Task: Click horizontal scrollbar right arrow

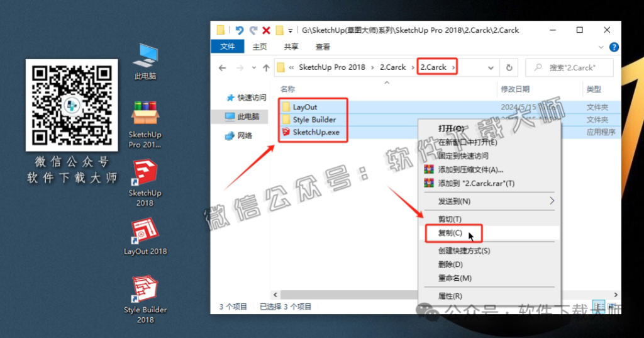Action: tap(615, 295)
